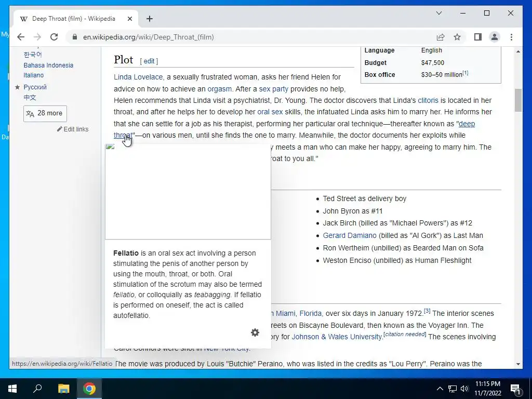Reload the Wikipedia page
This screenshot has width=532, height=399.
(54, 37)
